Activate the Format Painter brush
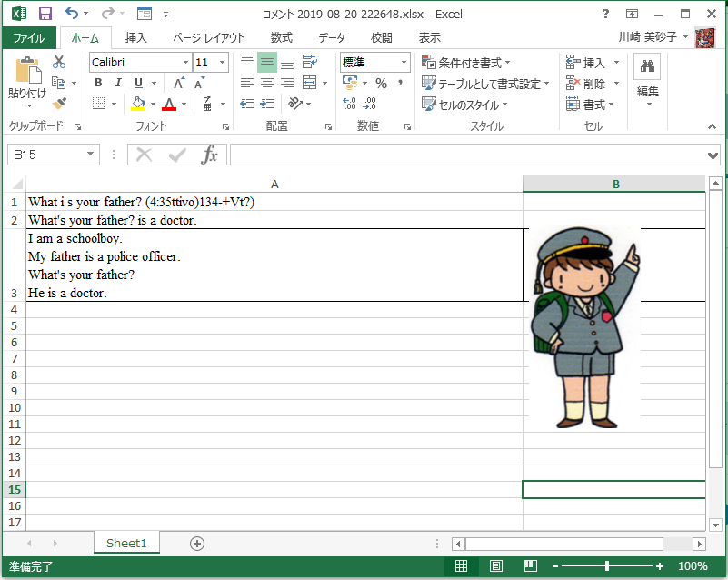The image size is (728, 580). point(59,103)
